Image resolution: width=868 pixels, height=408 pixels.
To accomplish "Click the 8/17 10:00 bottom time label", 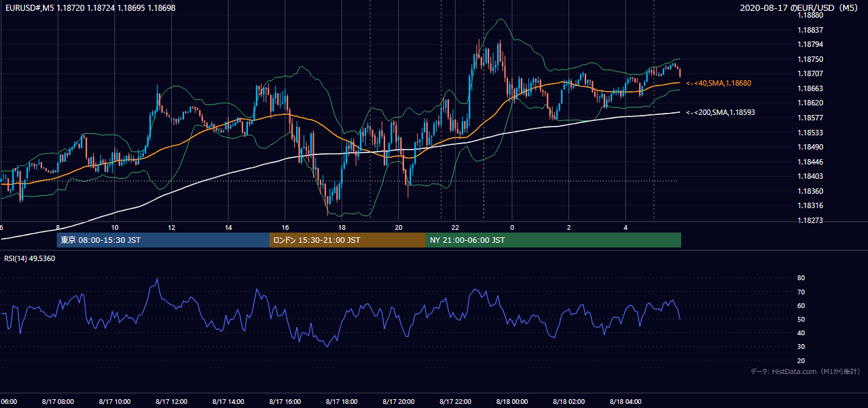I will (x=114, y=401).
